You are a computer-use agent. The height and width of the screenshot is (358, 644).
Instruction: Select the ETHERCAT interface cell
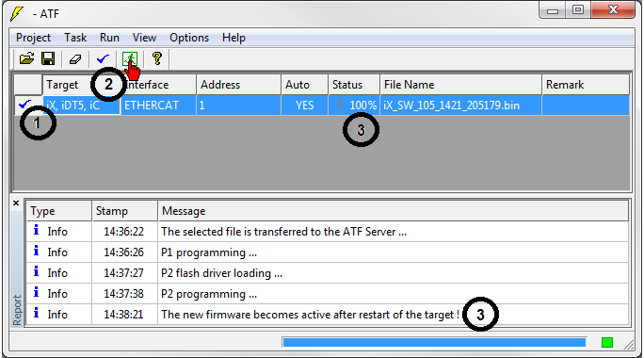click(x=158, y=106)
